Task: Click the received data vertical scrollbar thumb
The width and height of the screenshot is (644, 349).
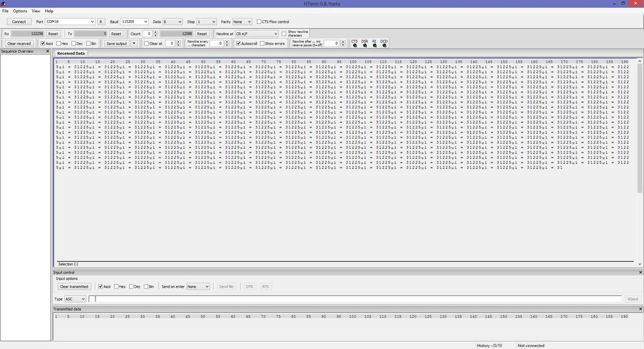Action: (x=639, y=128)
